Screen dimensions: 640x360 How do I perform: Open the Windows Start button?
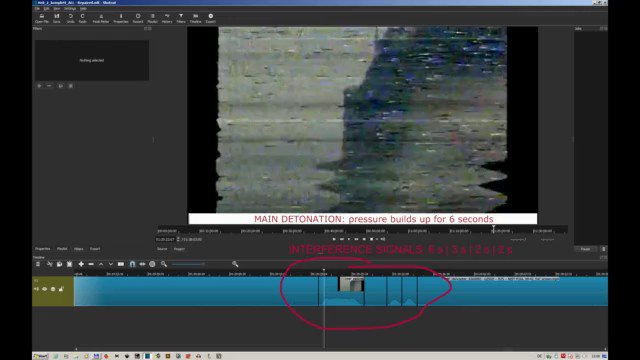[40, 356]
